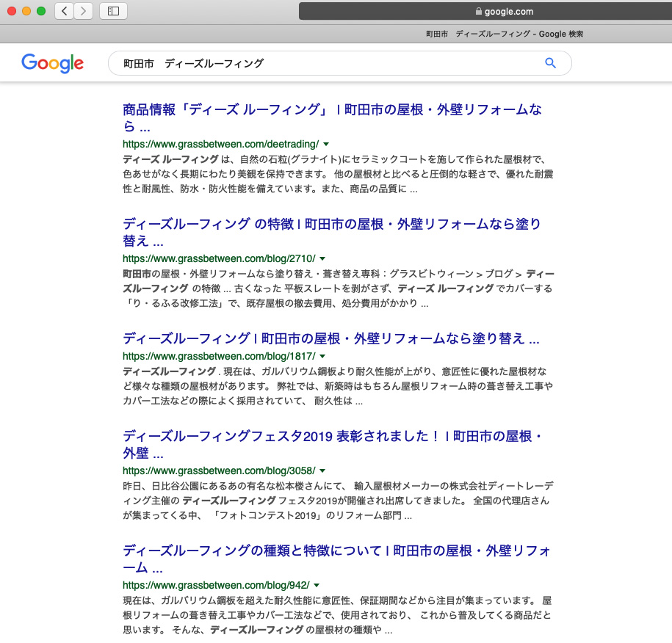This screenshot has width=672, height=643.
Task: Click the padlock icon in address bar
Action: pos(479,11)
